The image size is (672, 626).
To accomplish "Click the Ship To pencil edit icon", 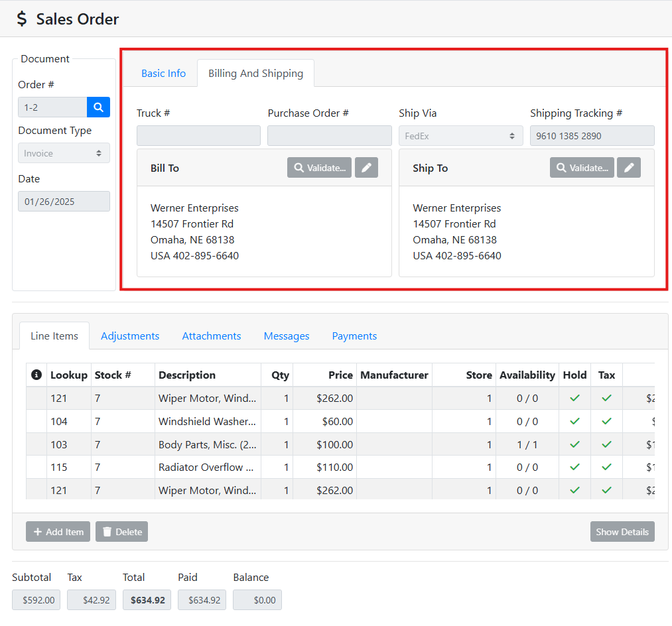I will 629,168.
